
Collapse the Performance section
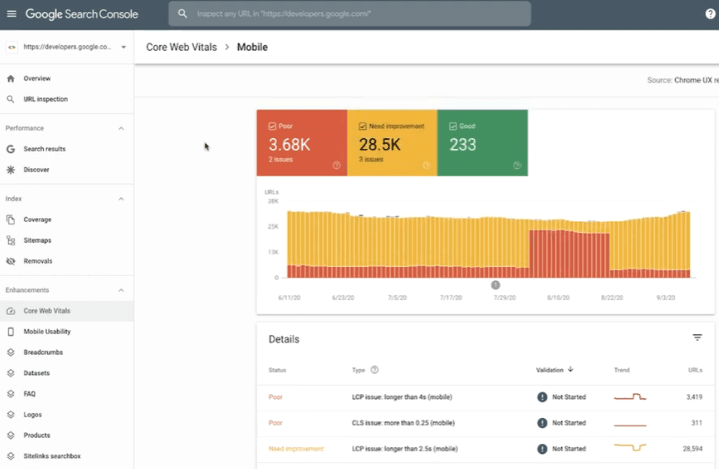click(121, 128)
